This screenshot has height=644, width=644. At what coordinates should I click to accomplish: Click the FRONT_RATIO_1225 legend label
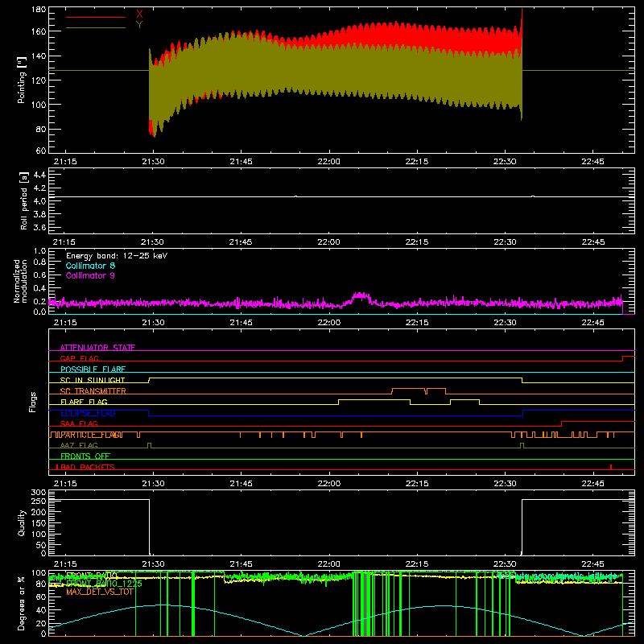click(104, 584)
